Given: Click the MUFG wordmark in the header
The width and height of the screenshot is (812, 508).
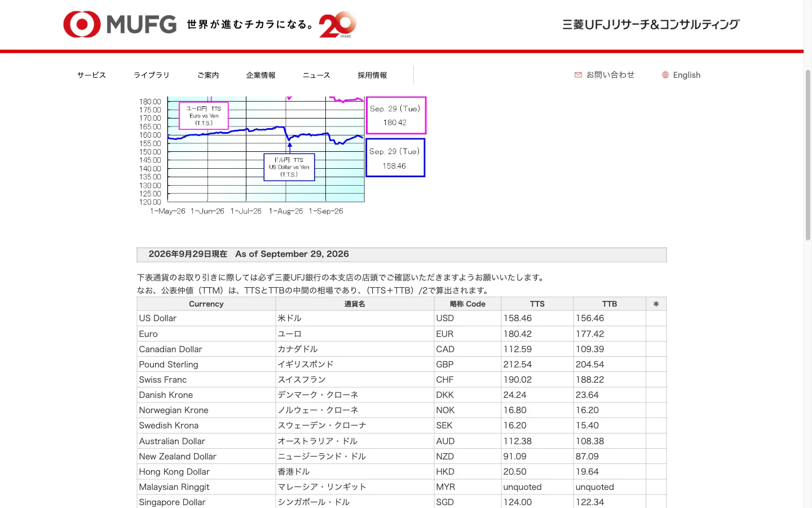Looking at the screenshot, I should [142, 25].
